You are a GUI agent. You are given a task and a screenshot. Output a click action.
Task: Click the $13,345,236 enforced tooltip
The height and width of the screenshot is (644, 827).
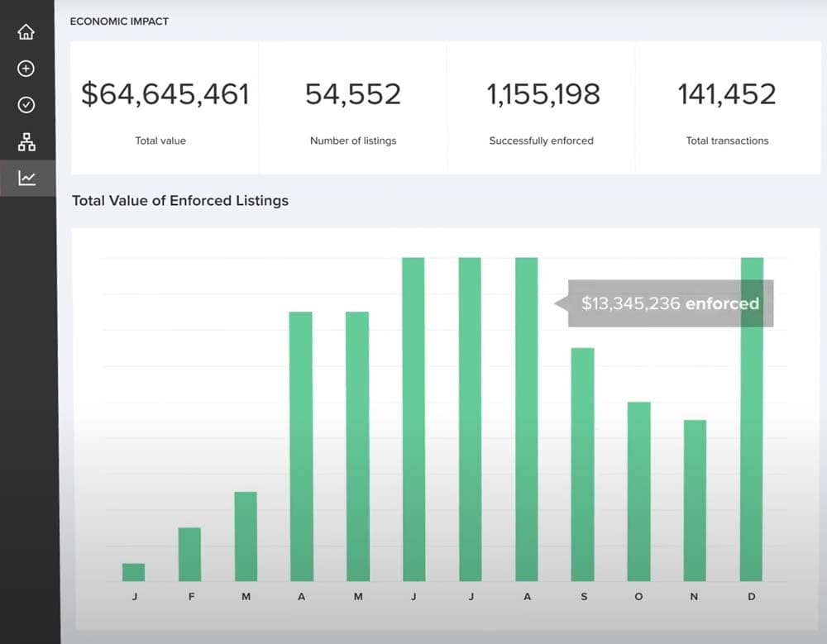tap(670, 303)
